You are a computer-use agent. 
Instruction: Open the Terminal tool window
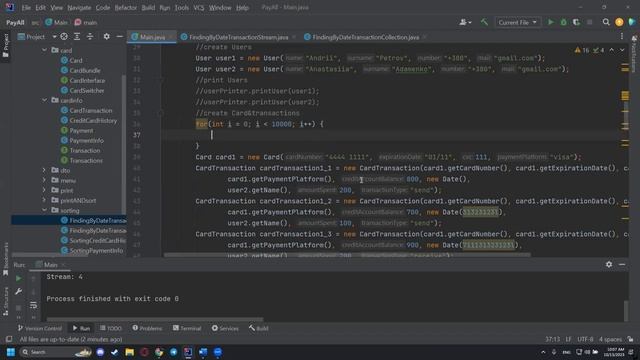[187, 328]
